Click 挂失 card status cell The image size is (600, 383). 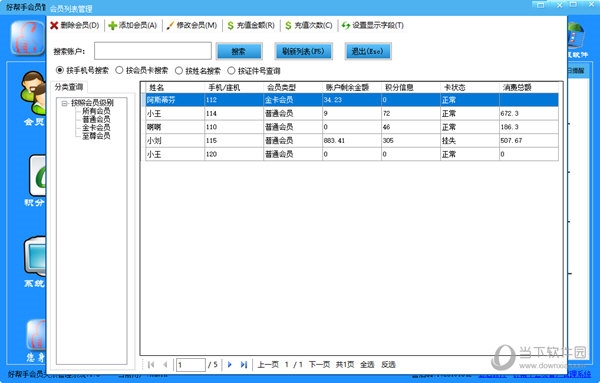470,140
